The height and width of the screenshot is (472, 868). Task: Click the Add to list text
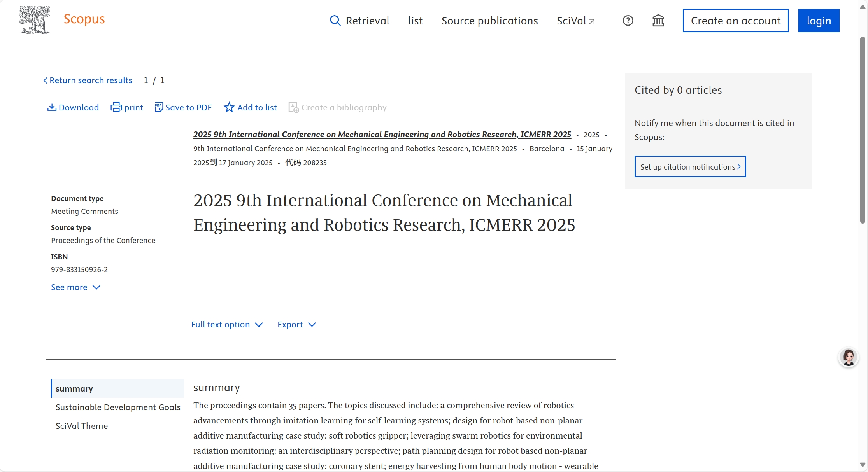[257, 107]
